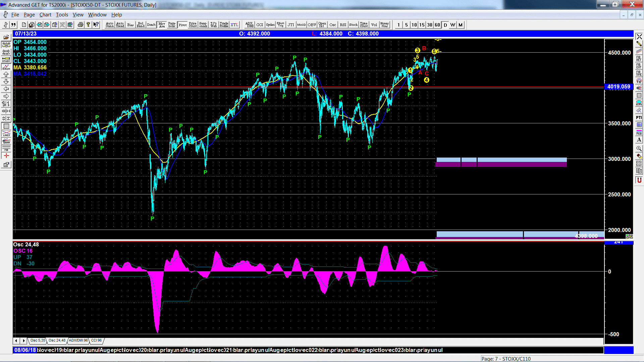Switch to 60-minute timeframe
This screenshot has height=362, width=644.
437,25
